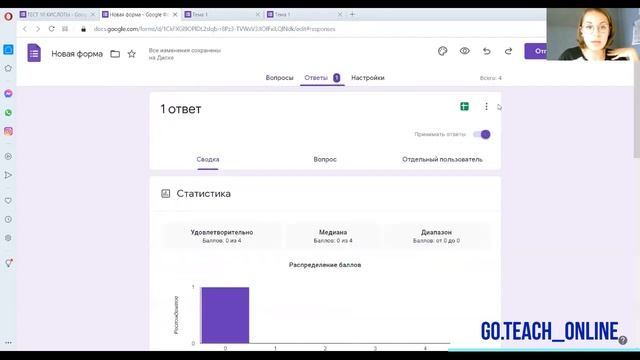Go back in browser
640x360 pixels.
pos(24,29)
